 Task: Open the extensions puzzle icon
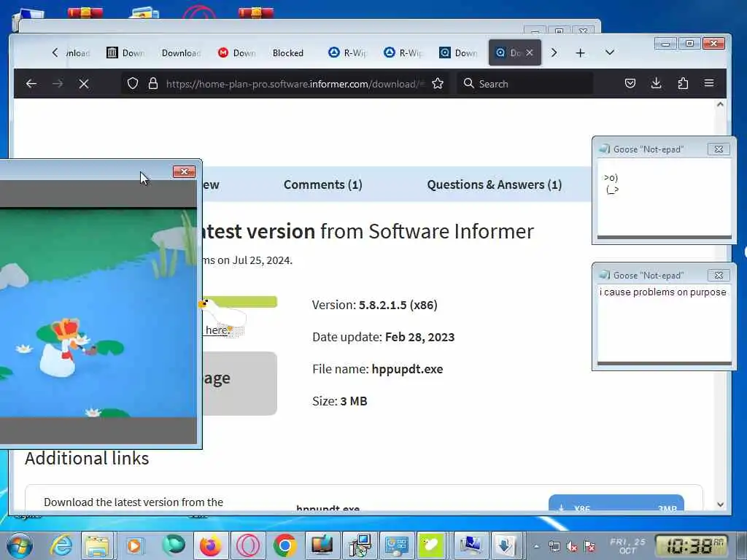click(683, 84)
